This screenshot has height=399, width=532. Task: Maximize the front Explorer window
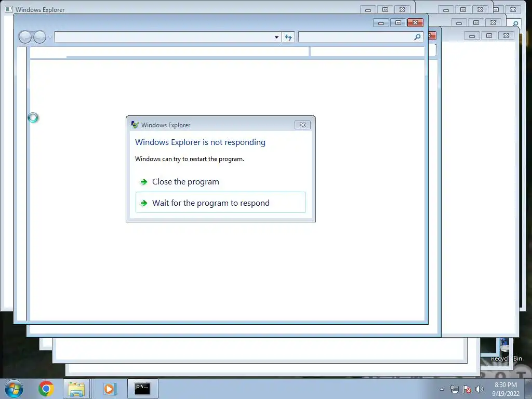point(398,23)
